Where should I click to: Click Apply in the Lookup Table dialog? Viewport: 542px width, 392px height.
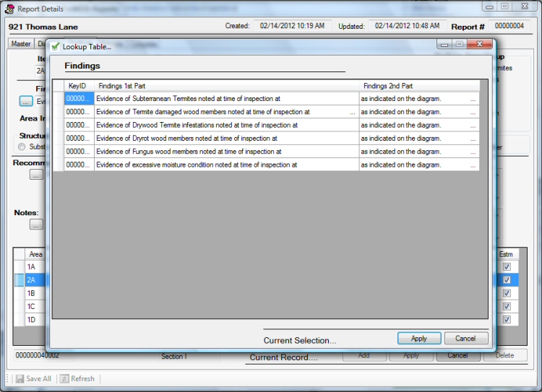(419, 338)
